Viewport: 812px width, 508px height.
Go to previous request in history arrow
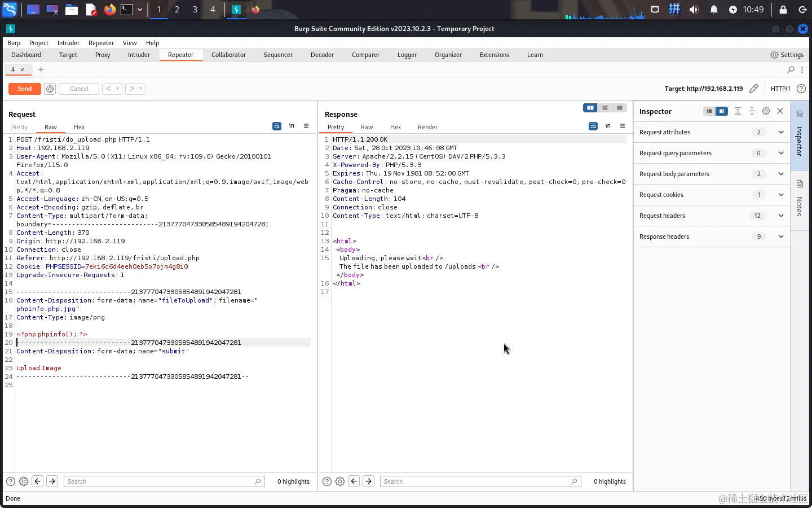[108, 89]
